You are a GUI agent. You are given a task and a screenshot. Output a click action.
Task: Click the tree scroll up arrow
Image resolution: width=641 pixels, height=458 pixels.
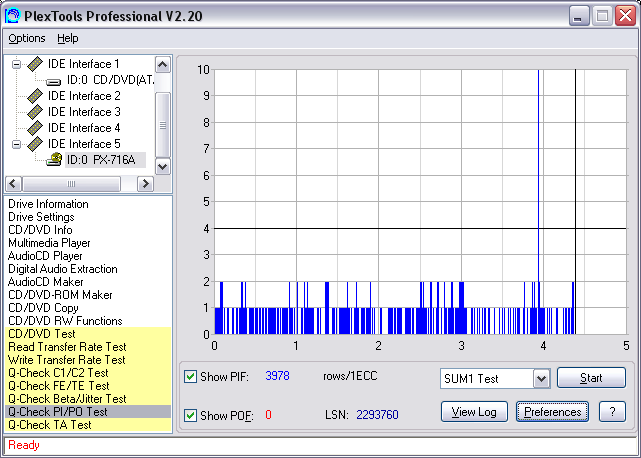coord(163,65)
